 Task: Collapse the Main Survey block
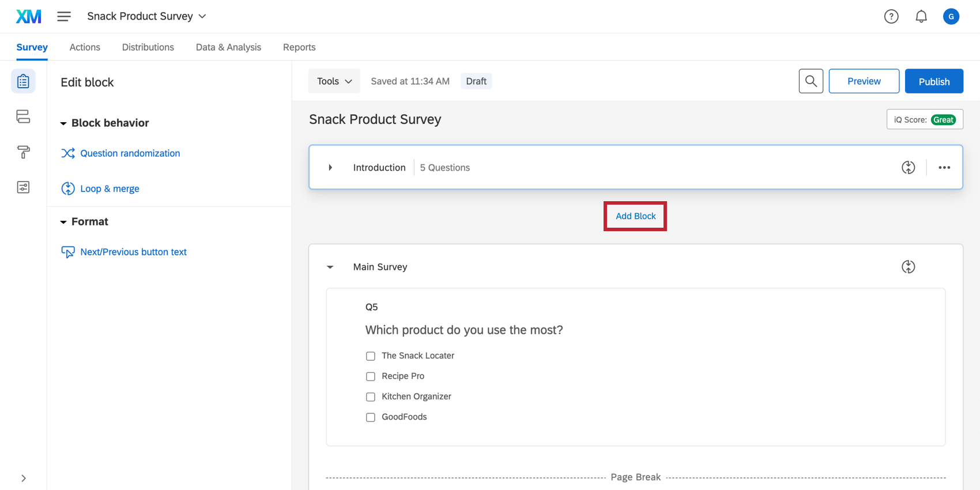(330, 267)
